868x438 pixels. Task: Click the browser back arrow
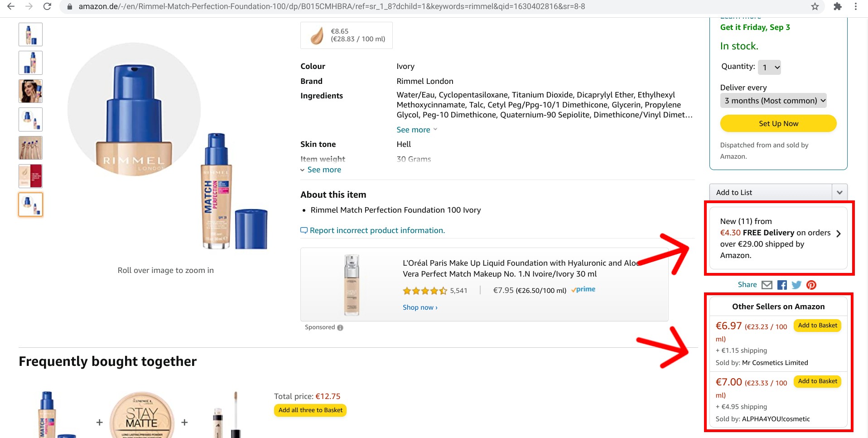coord(11,6)
